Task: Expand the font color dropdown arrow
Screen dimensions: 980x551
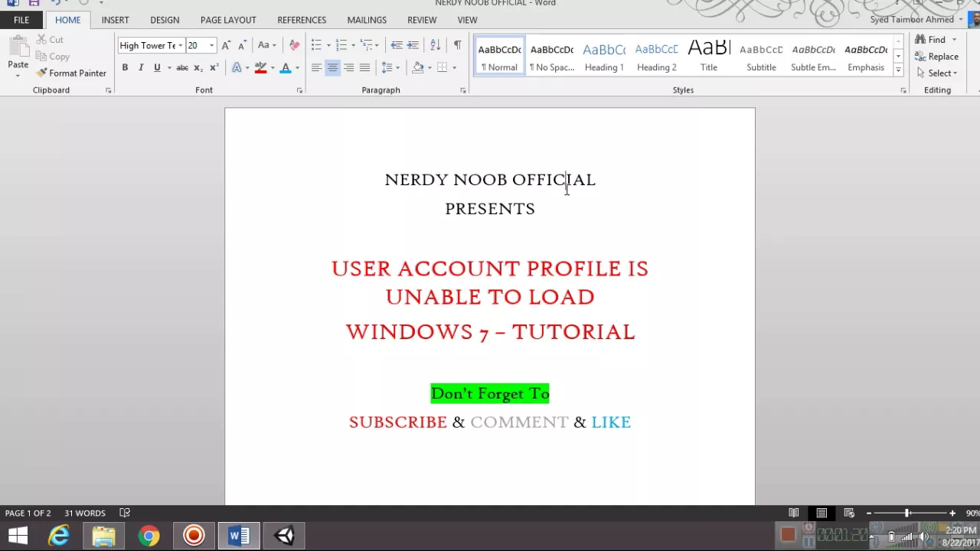Action: [x=297, y=68]
